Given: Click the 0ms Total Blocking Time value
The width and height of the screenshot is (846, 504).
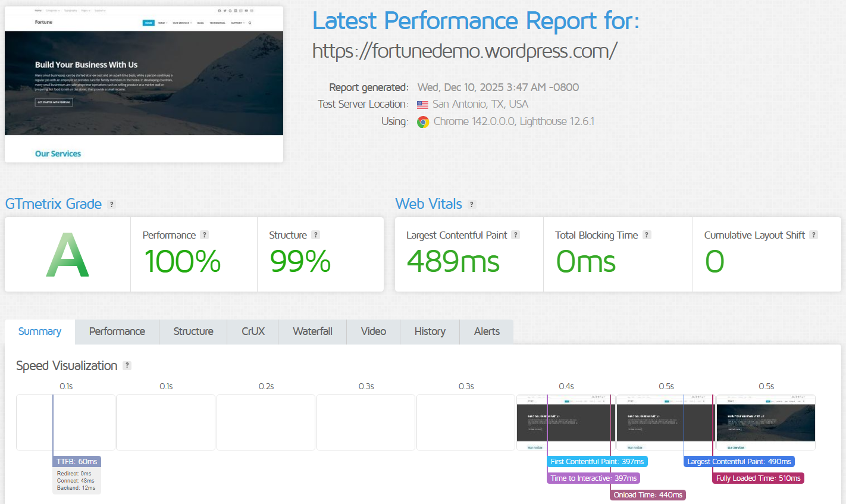Looking at the screenshot, I should (x=586, y=262).
